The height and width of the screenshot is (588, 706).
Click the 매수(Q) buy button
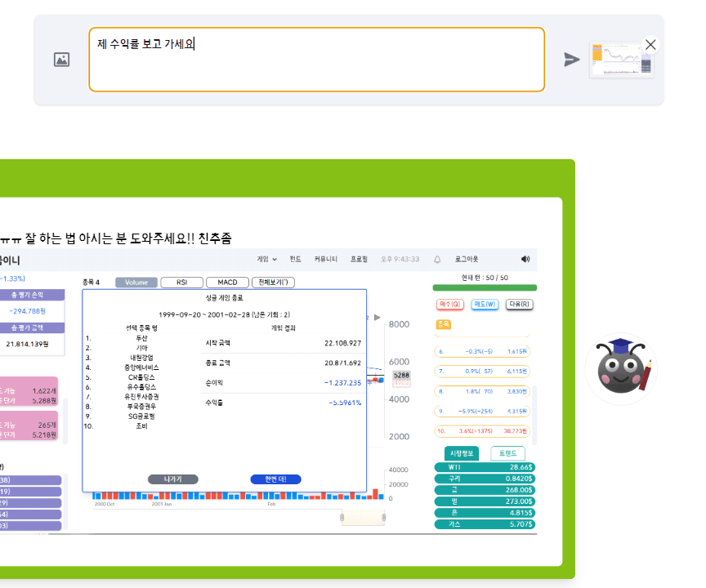point(449,305)
